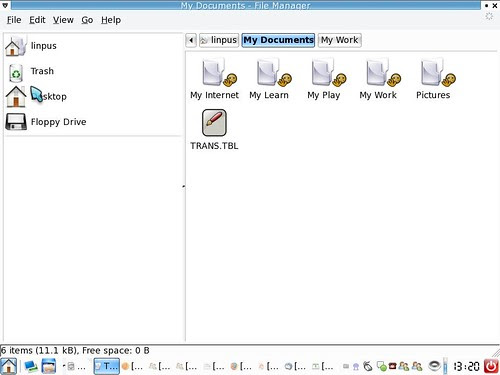Select the Desktop shortcut house icon in sidebar
Viewport: 500px width, 375px height.
point(16,97)
